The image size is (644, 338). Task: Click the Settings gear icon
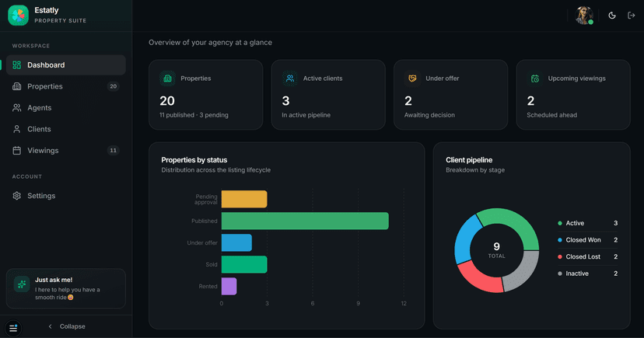[17, 196]
